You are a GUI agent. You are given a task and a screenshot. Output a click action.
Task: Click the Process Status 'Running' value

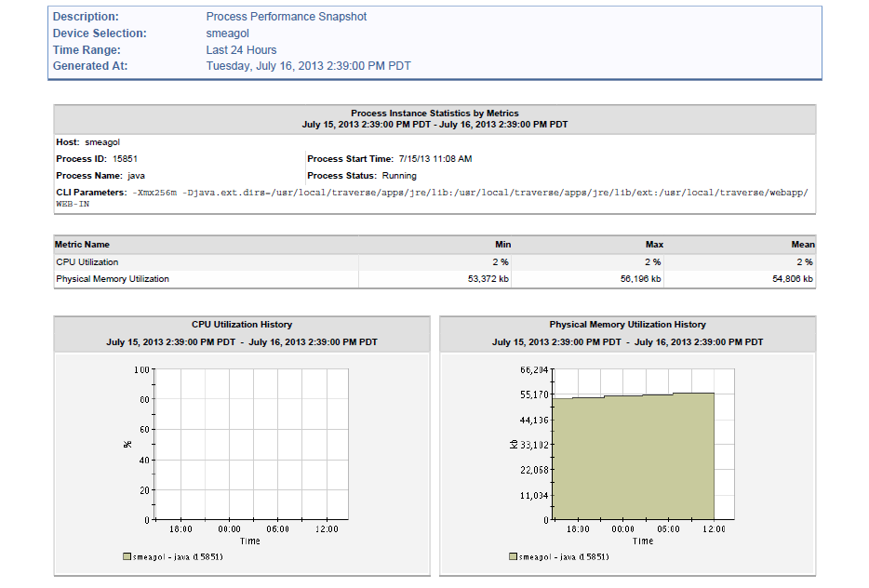tap(399, 176)
